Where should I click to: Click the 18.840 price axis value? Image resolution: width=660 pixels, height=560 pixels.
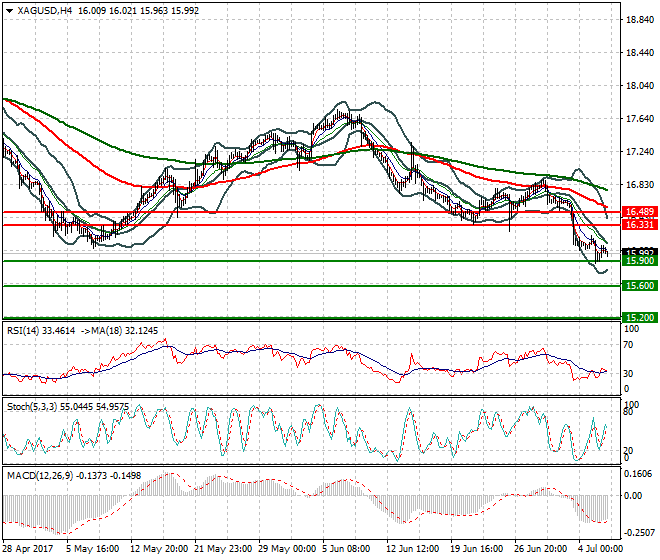(640, 20)
